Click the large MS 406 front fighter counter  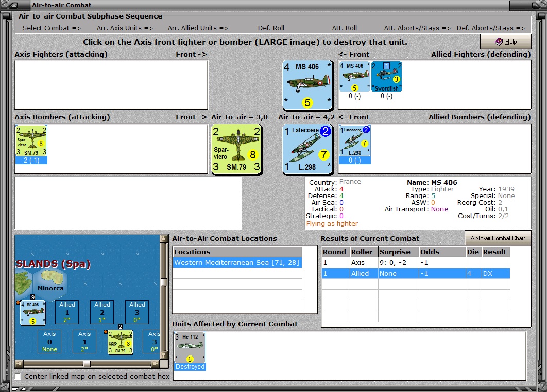307,85
